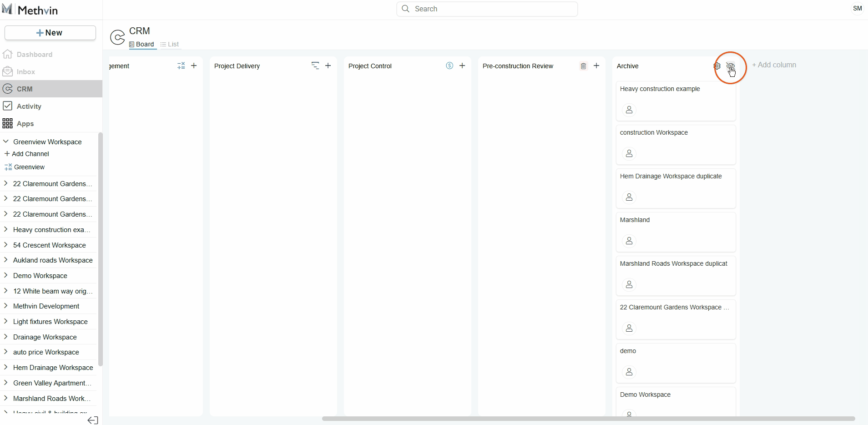Add a card to Project Delivery column
The image size is (868, 425).
[x=328, y=66]
